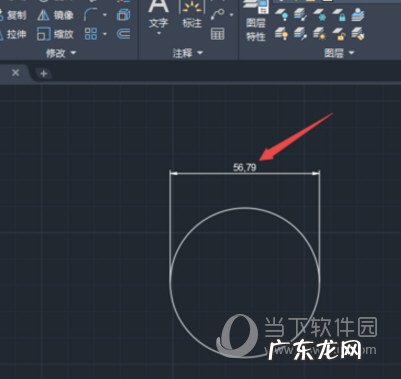The height and width of the screenshot is (379, 401).
Task: Click the layer Lock icon
Action: (x=339, y=15)
